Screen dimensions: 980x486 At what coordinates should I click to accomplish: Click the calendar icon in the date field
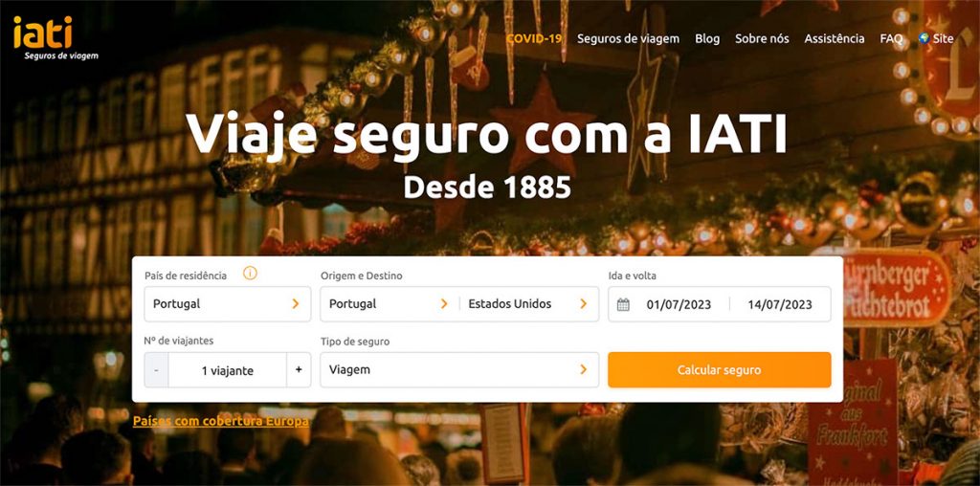coord(623,304)
